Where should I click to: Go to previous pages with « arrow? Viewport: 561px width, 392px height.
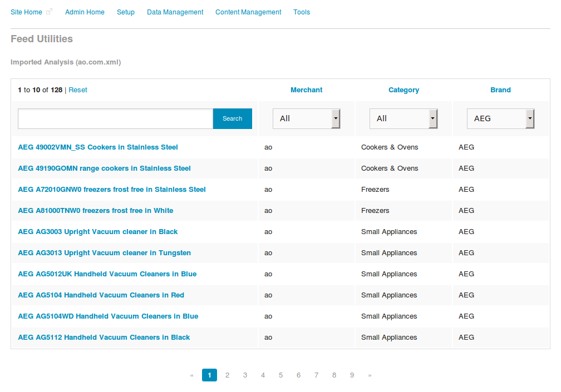[192, 375]
